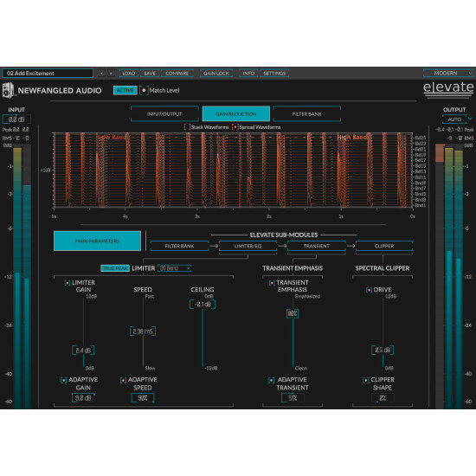Toggle the Clipper Shape enable box
Image resolution: width=476 pixels, height=476 pixels.
point(366,380)
